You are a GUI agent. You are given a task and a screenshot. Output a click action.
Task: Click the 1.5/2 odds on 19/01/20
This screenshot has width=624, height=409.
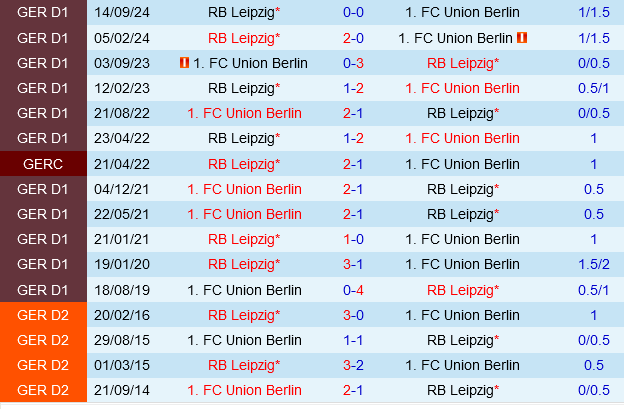(x=593, y=264)
